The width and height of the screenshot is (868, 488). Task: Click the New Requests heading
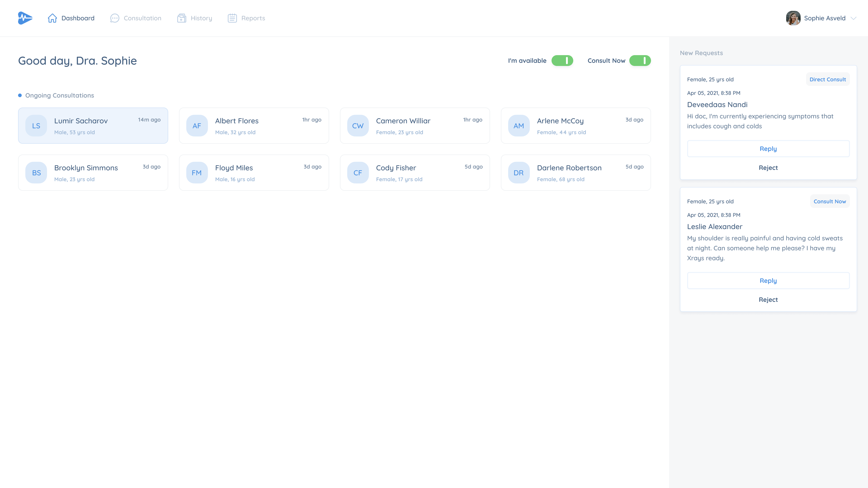coord(701,53)
